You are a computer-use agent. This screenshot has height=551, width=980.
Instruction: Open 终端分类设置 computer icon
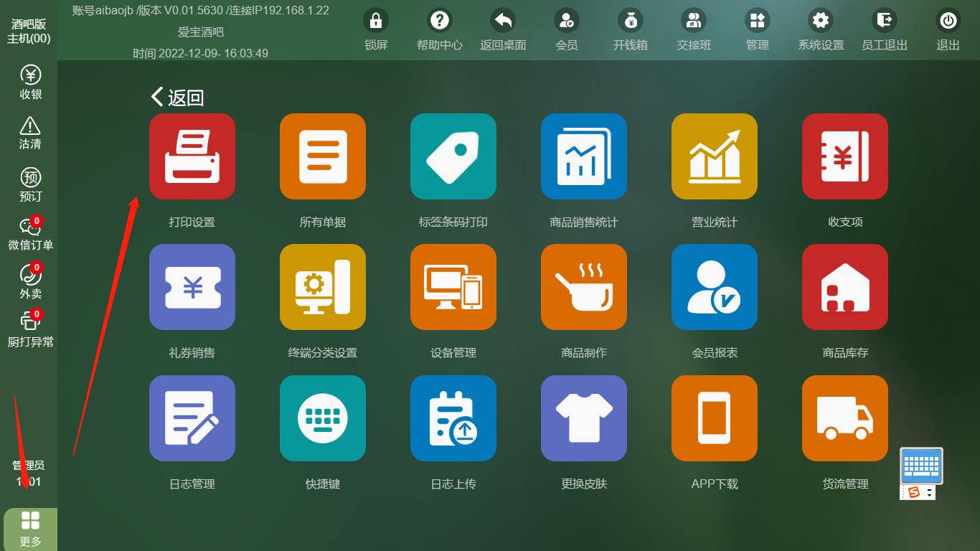323,287
